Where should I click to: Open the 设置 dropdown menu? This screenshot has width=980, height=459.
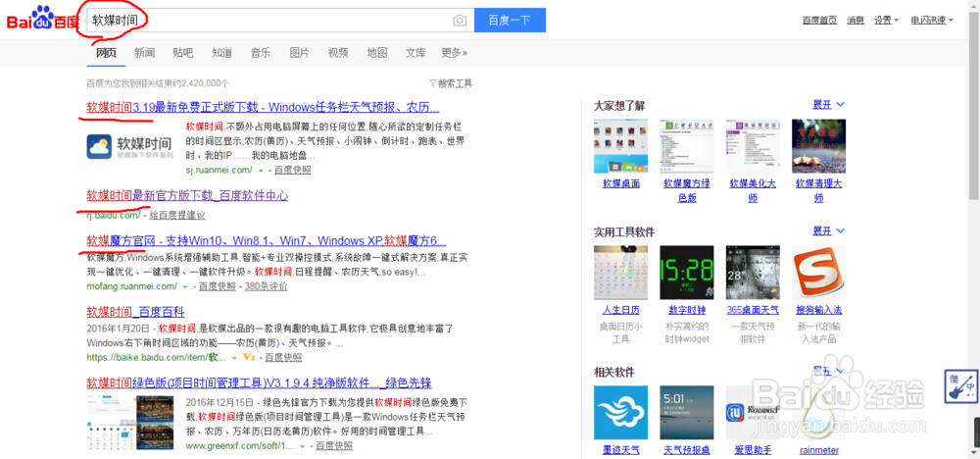886,20
